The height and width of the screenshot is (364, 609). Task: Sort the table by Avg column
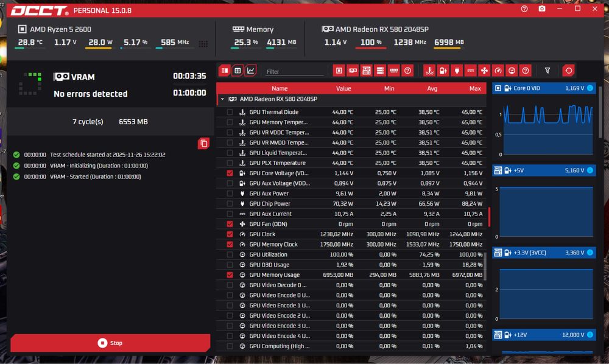pos(432,88)
